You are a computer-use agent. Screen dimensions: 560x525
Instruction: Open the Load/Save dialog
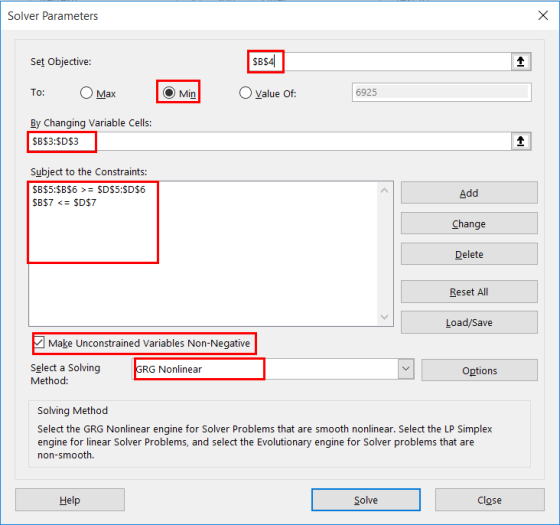(469, 322)
